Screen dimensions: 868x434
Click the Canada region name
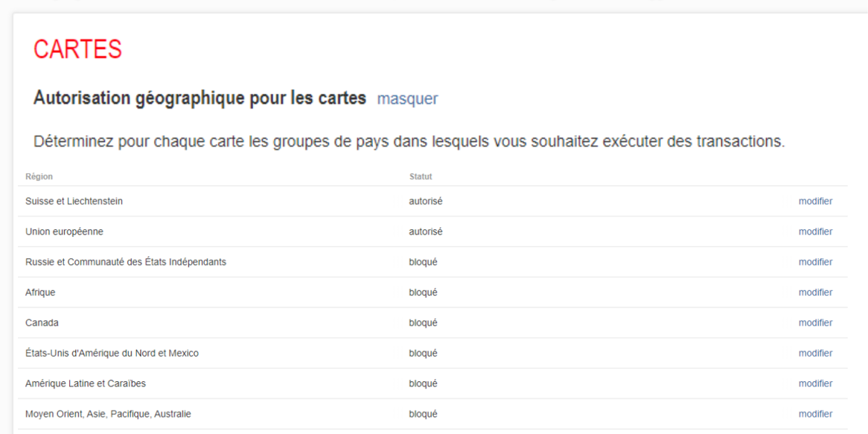pos(42,323)
